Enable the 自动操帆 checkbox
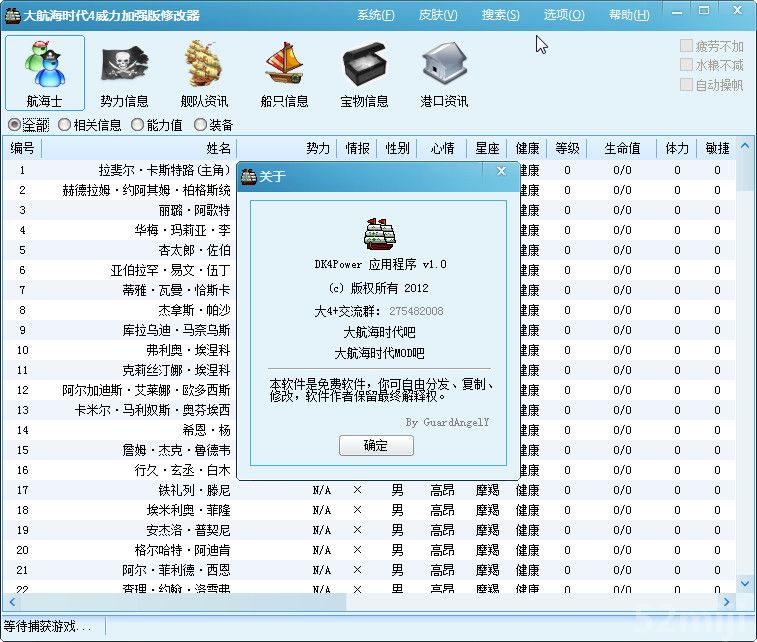Viewport: 757px width, 642px height. (687, 85)
